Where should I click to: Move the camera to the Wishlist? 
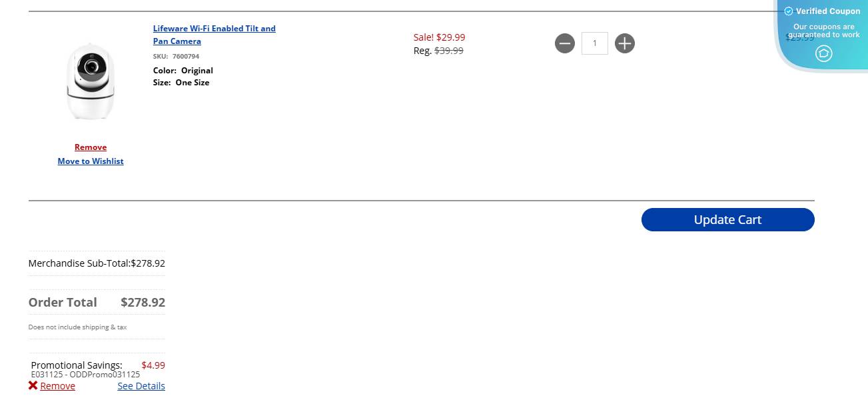[x=91, y=161]
